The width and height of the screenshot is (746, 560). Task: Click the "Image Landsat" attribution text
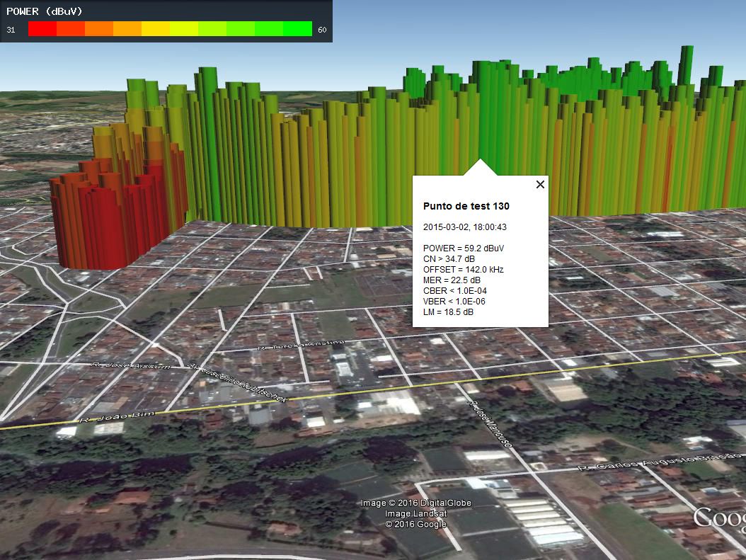(415, 515)
